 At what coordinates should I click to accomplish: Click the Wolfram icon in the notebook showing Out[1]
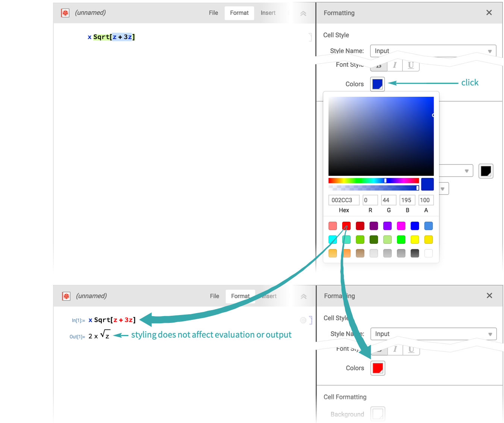point(66,296)
